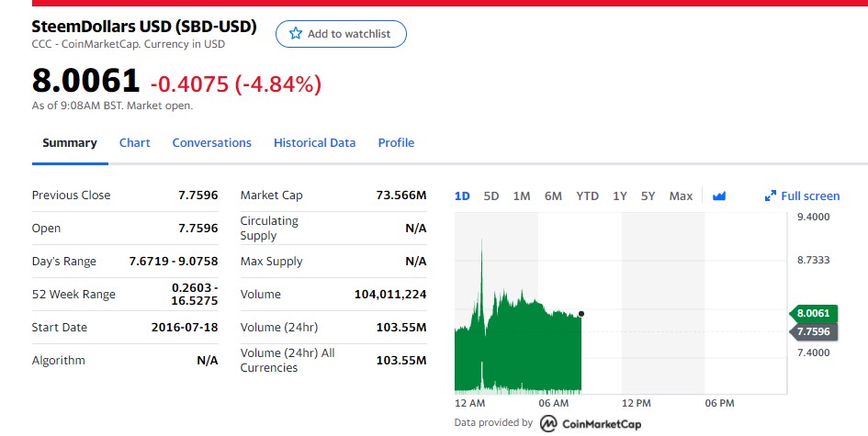868x436 pixels.
Task: Click the Previous Close value 7.7596
Action: [198, 195]
